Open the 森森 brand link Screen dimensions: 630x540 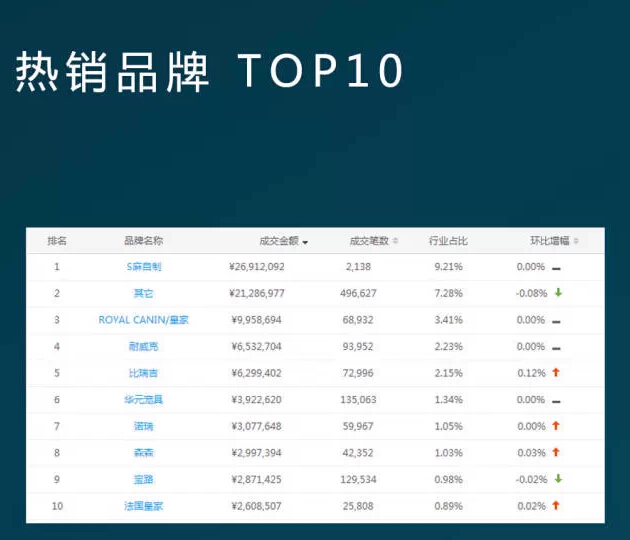click(x=143, y=453)
